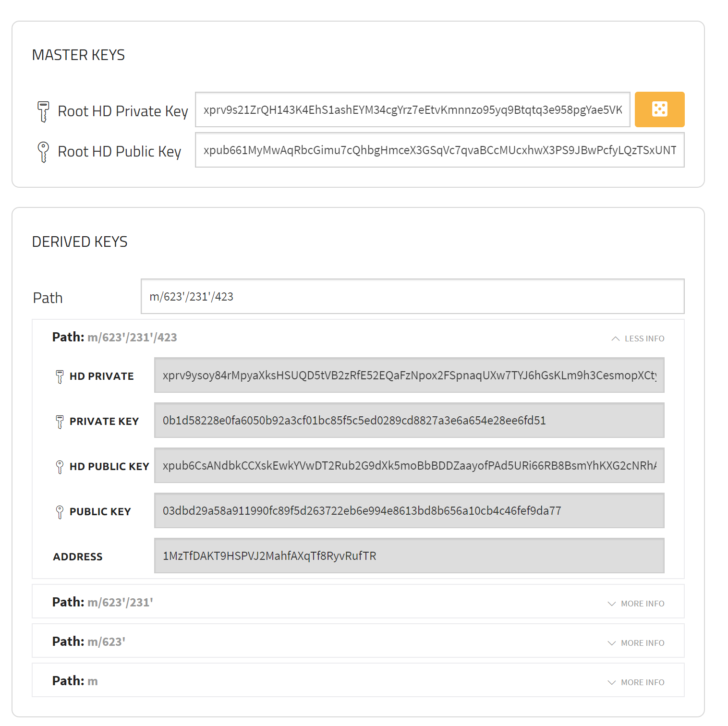
Task: Click the key icon next to PUBLIC KEY
Action: [60, 512]
